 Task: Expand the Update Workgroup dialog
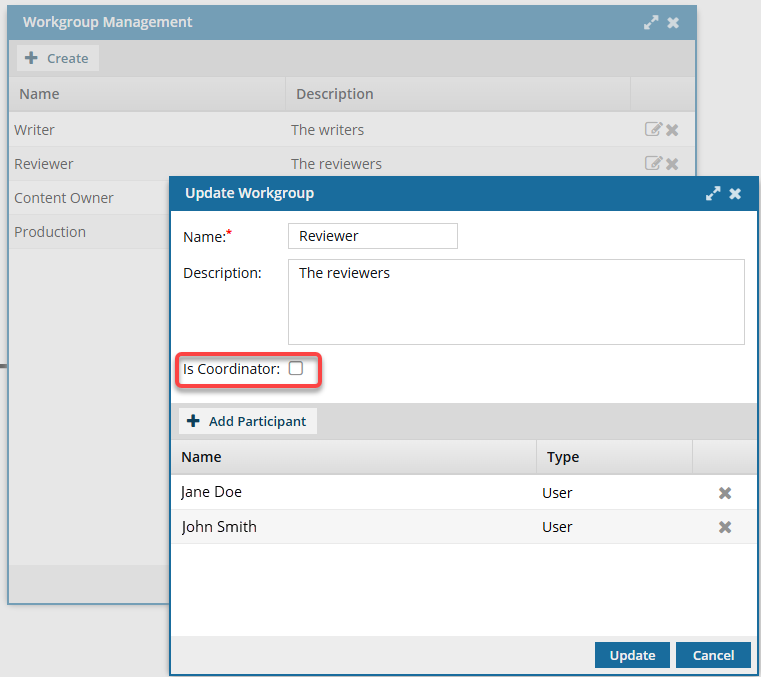pos(713,194)
